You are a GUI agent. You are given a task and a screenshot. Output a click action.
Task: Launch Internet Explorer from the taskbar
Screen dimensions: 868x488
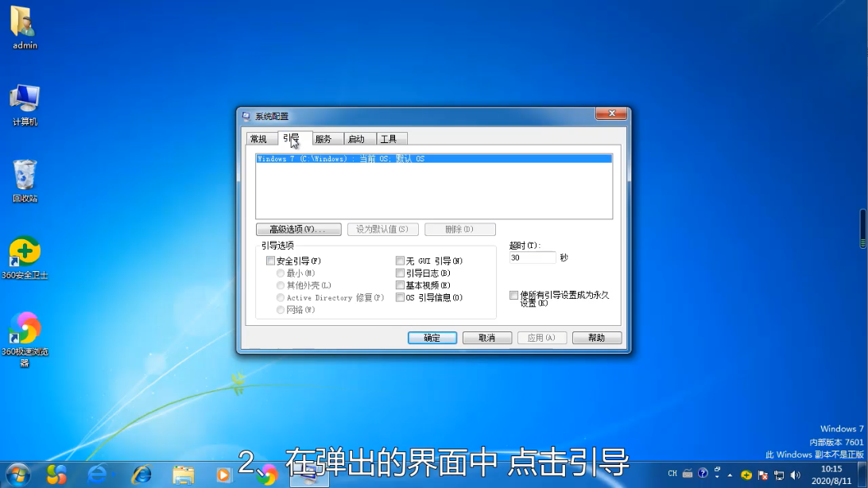tap(141, 474)
